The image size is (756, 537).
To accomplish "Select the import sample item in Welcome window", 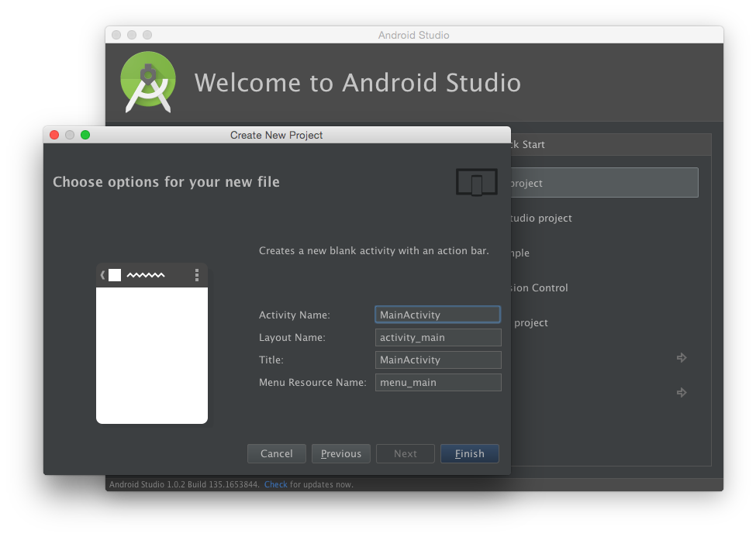I will click(x=520, y=253).
